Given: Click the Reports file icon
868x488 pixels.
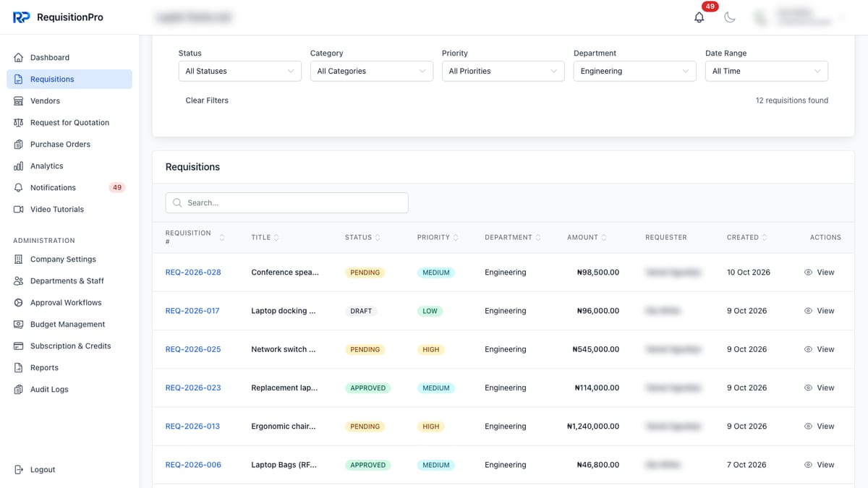Looking at the screenshot, I should (x=19, y=368).
